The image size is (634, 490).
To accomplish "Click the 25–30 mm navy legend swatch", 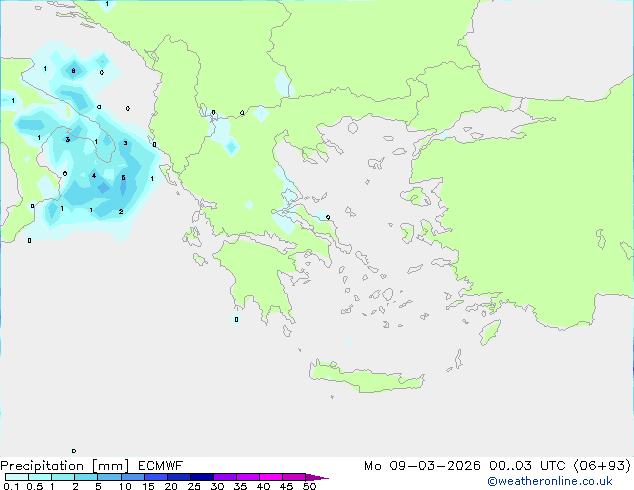I will pos(201,477).
